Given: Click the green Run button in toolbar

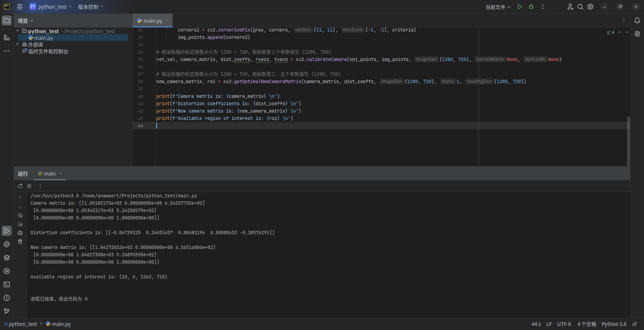Looking at the screenshot, I should 520,7.
